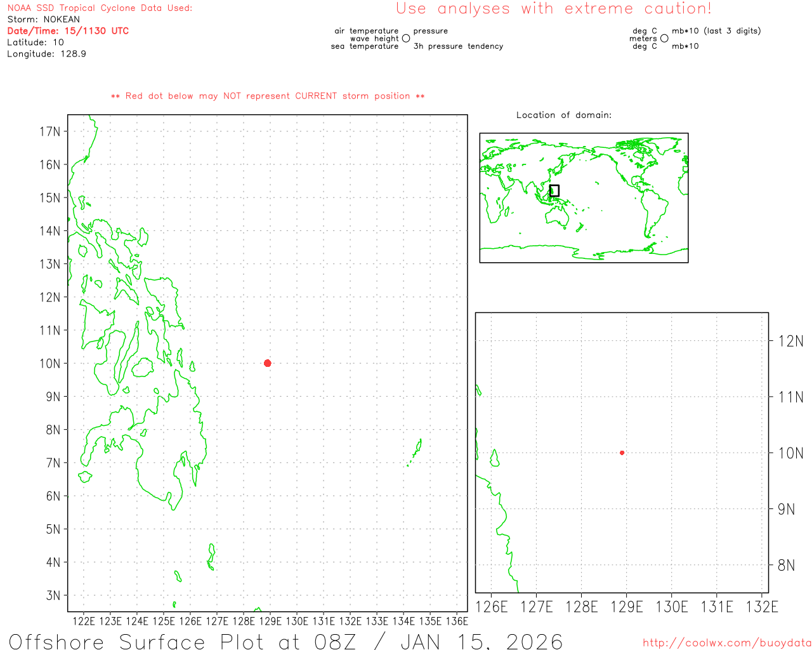Open the coolwx.com/buoydata link
Viewport: 812px width, 650px height.
pos(726,643)
